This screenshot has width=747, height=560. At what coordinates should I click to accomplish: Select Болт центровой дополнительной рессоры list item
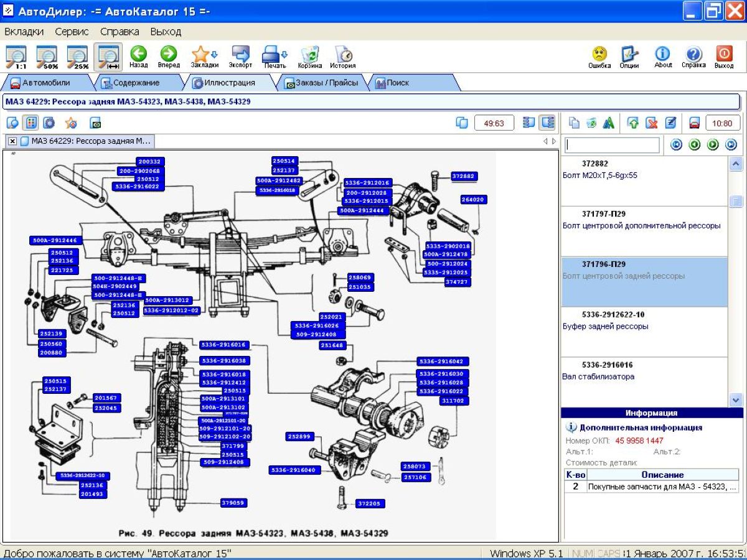pos(644,231)
